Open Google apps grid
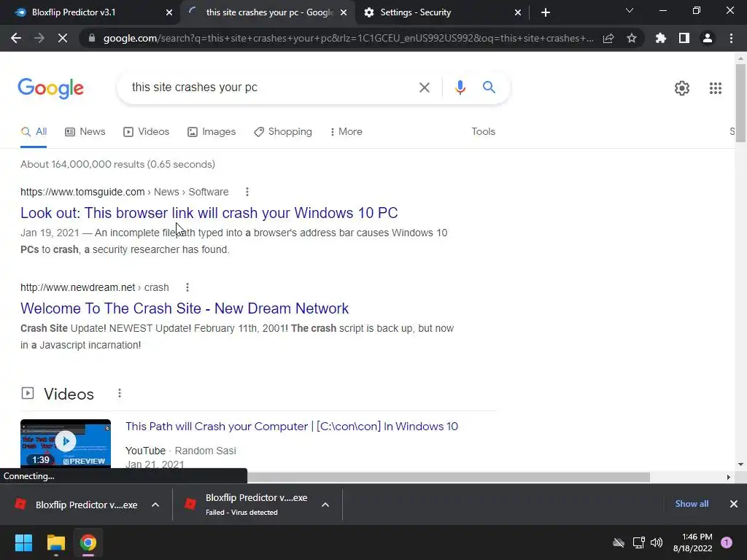This screenshot has height=560, width=747. click(x=715, y=88)
